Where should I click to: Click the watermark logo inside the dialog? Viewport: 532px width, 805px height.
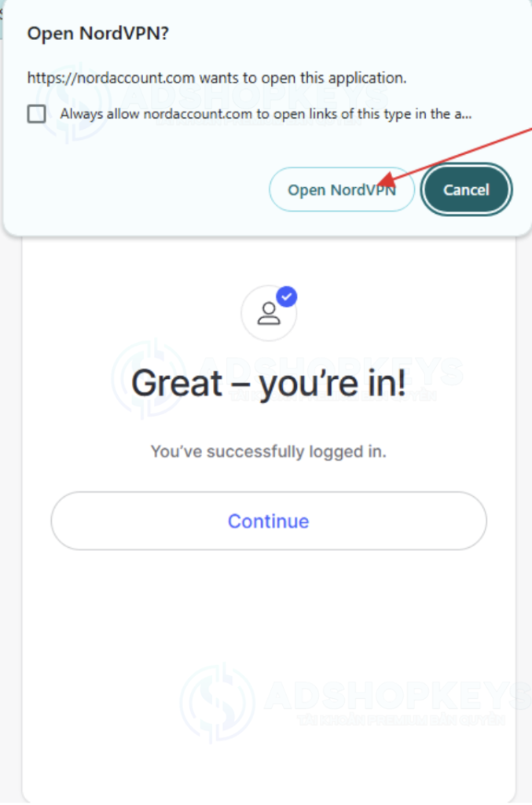[x=75, y=103]
